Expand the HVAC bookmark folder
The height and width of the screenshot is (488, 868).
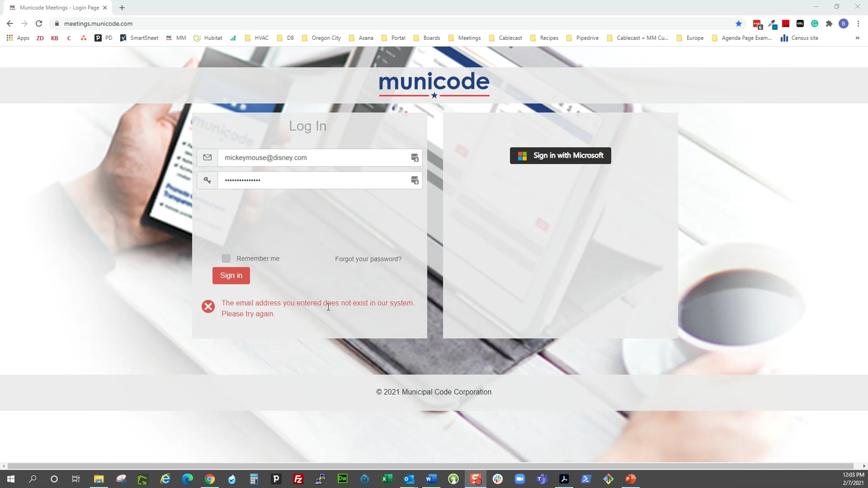(x=257, y=38)
